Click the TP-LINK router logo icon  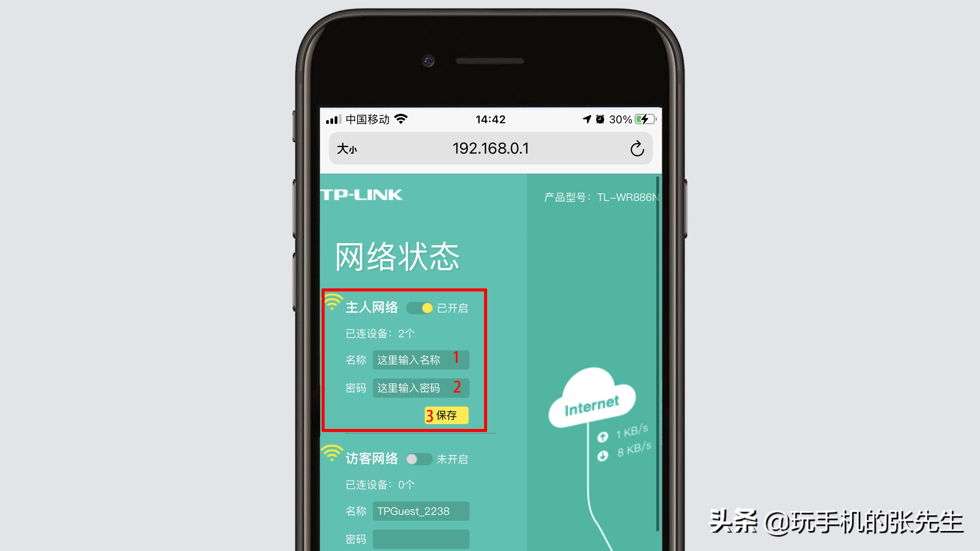362,194
